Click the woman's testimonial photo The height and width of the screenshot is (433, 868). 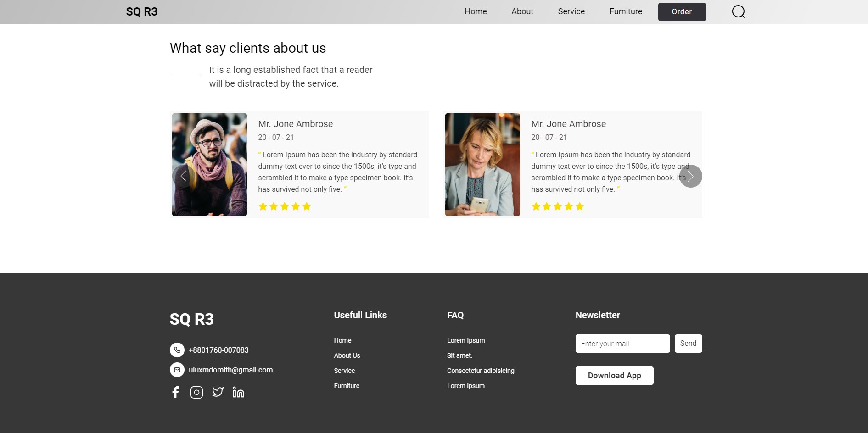point(482,165)
